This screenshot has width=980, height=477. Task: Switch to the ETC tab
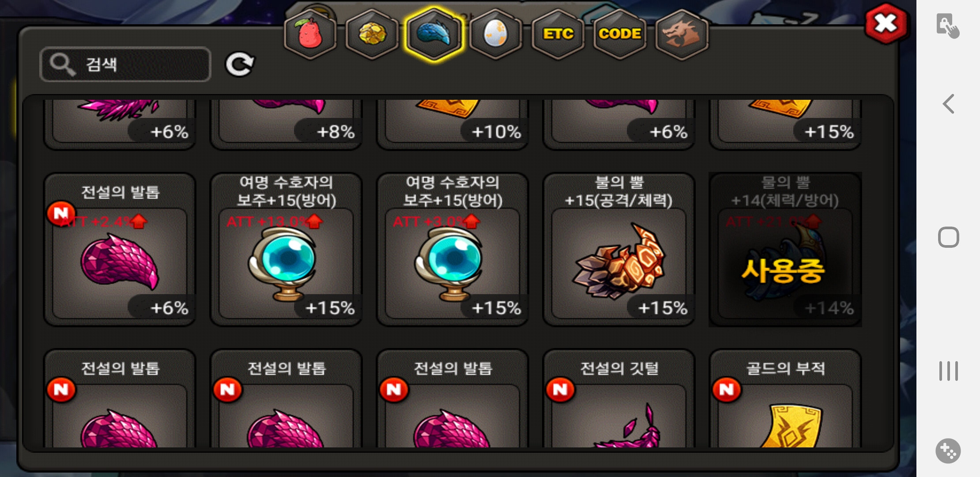558,34
